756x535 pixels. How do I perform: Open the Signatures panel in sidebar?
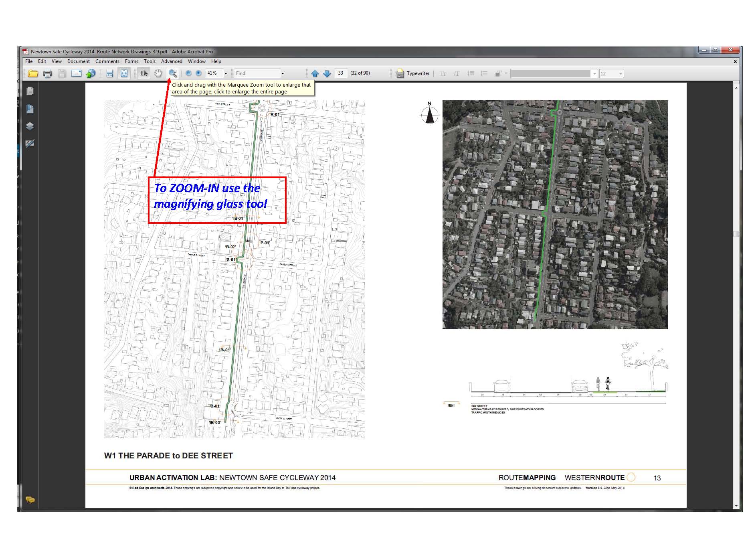coord(30,144)
